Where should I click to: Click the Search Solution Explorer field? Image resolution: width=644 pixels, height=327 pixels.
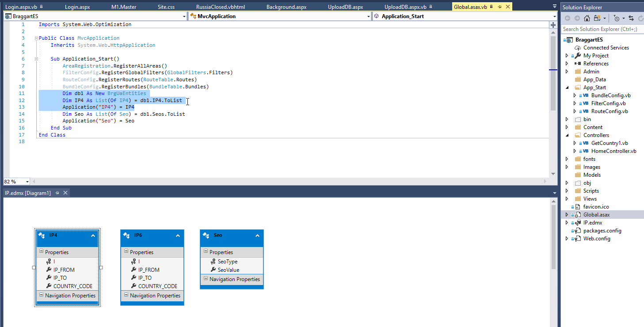tap(602, 29)
